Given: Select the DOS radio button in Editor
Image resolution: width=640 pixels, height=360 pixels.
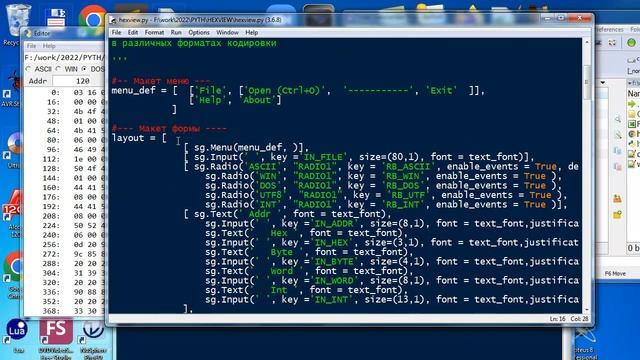Looking at the screenshot, I should pos(84,69).
